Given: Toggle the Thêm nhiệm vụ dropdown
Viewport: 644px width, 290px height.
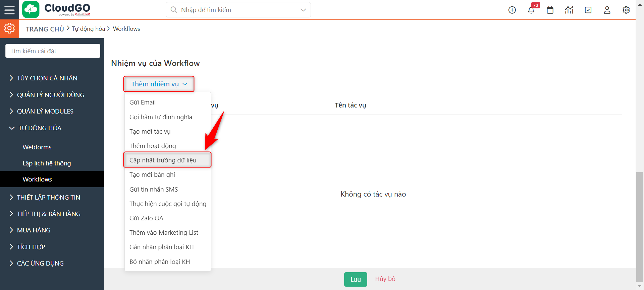Looking at the screenshot, I should (159, 84).
